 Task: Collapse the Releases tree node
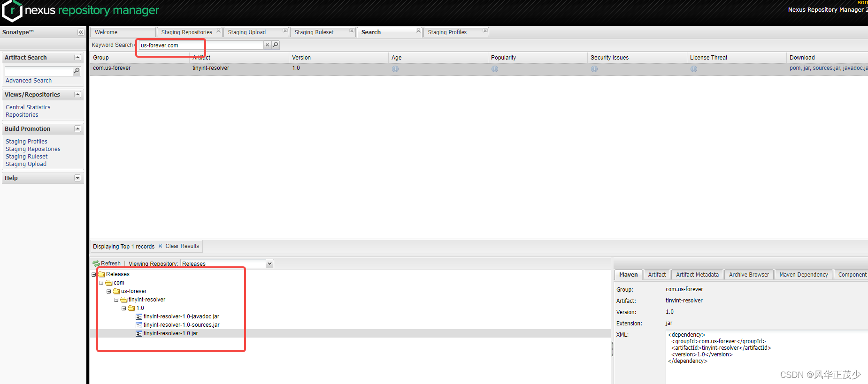pyautogui.click(x=93, y=275)
